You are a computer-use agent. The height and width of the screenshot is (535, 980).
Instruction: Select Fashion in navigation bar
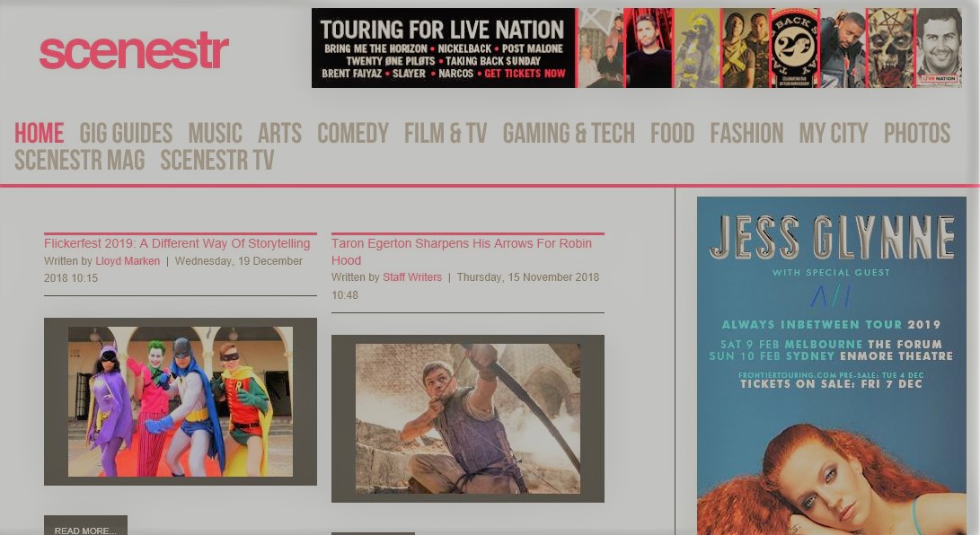click(x=746, y=134)
